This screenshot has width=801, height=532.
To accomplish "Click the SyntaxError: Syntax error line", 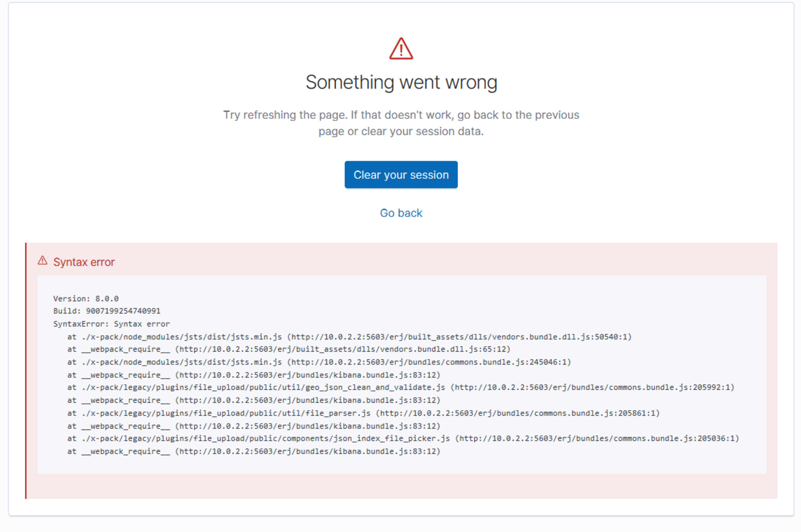I will [x=111, y=324].
